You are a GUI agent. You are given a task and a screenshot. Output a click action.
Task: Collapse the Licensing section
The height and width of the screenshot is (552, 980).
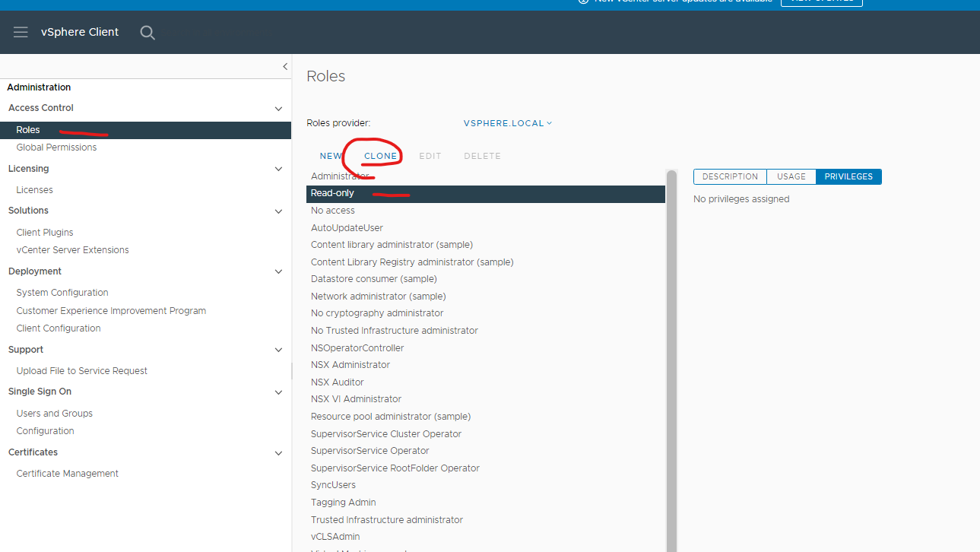278,170
